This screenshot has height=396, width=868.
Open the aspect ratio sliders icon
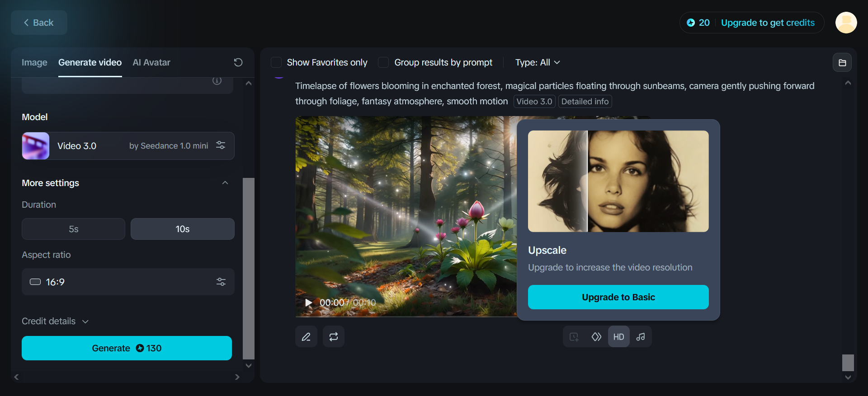click(221, 282)
